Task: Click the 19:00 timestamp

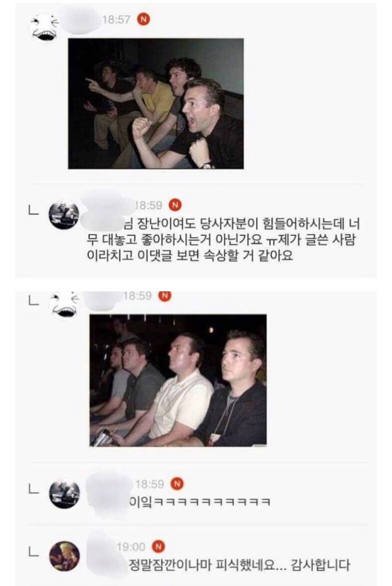Action: pyautogui.click(x=131, y=547)
